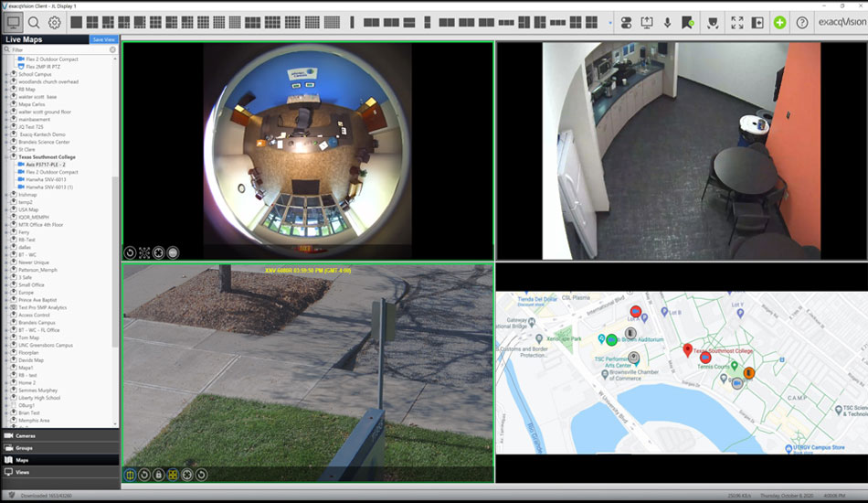Open the Search mode magnifier icon
The height and width of the screenshot is (503, 868).
[34, 23]
